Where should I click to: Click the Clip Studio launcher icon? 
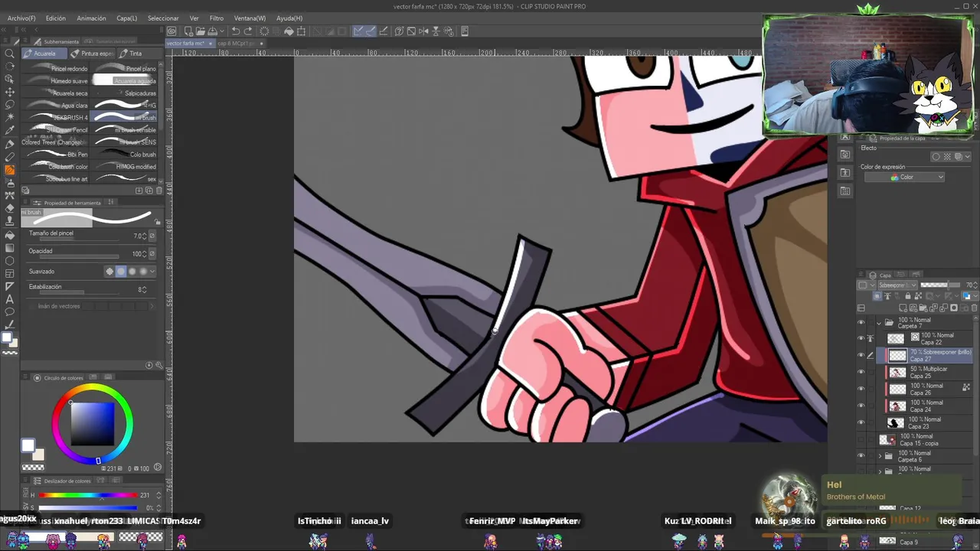point(171,31)
